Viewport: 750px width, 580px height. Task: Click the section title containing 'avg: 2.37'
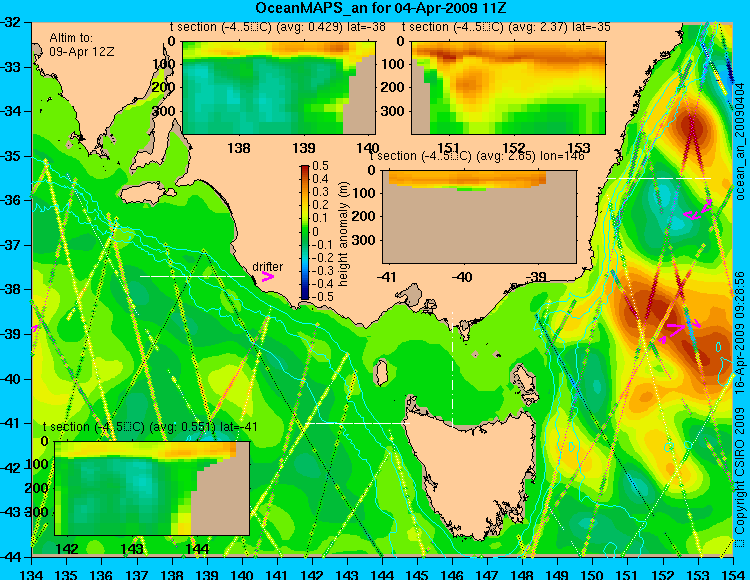(x=506, y=27)
